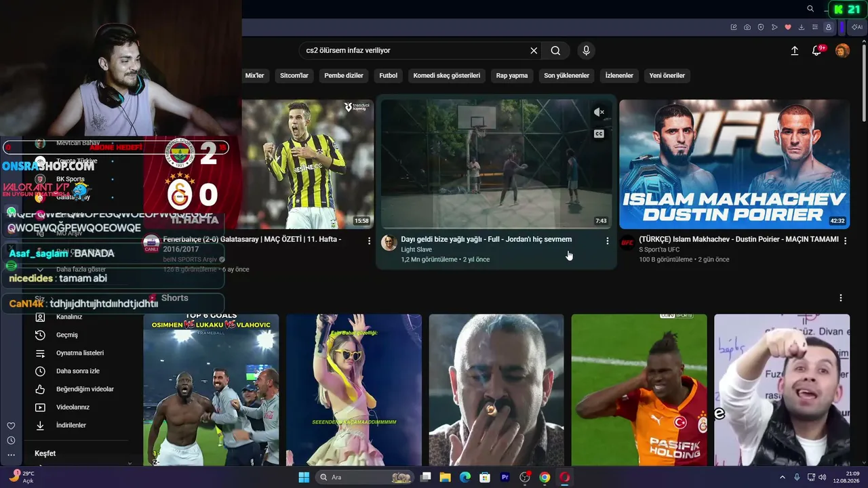The image size is (868, 488).
Task: Open the Light Slave channel avatar
Action: point(389,243)
